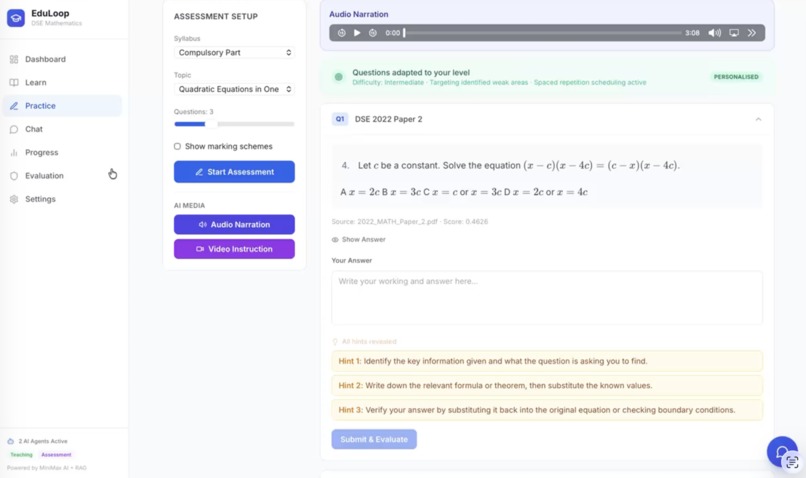The height and width of the screenshot is (478, 806).
Task: Open the chat bubble floating button
Action: coord(782,452)
